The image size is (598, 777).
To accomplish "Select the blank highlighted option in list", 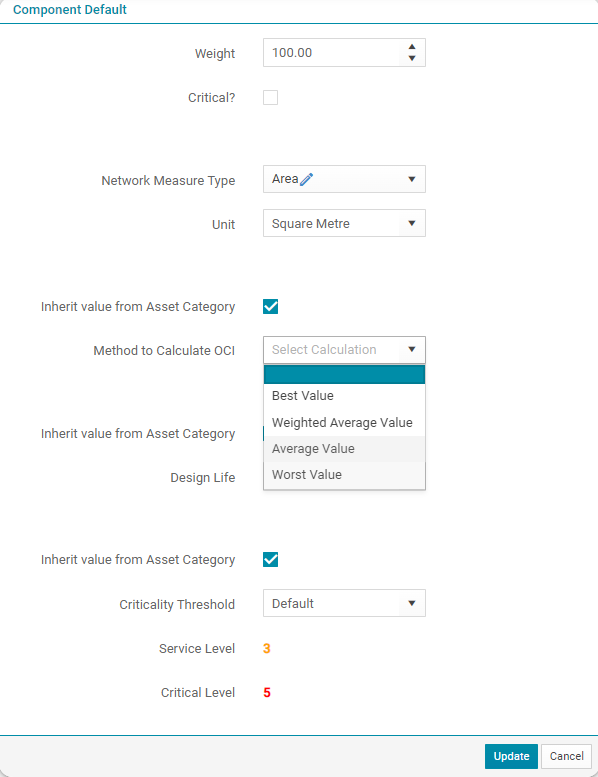I will click(344, 375).
